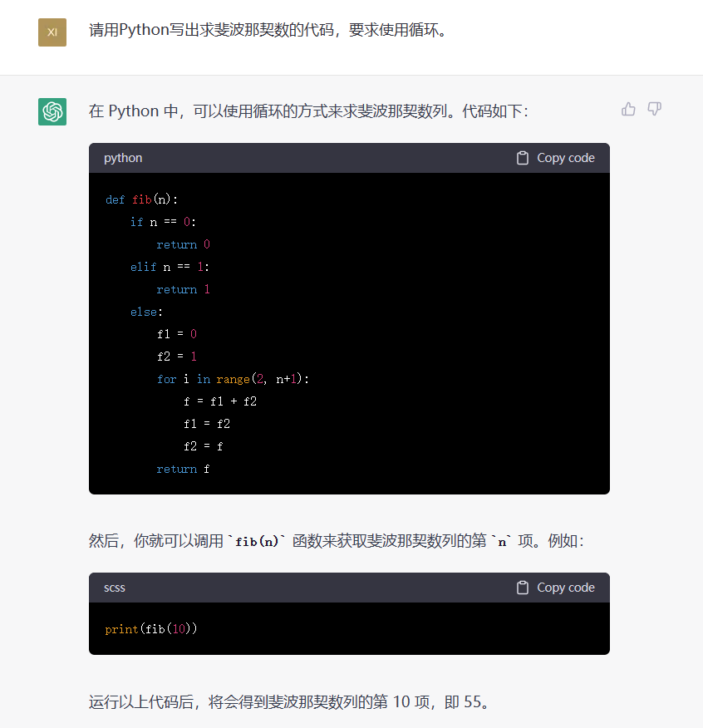Viewport: 703px width, 728px height.
Task: Click the 'scss' language label
Action: [x=115, y=588]
